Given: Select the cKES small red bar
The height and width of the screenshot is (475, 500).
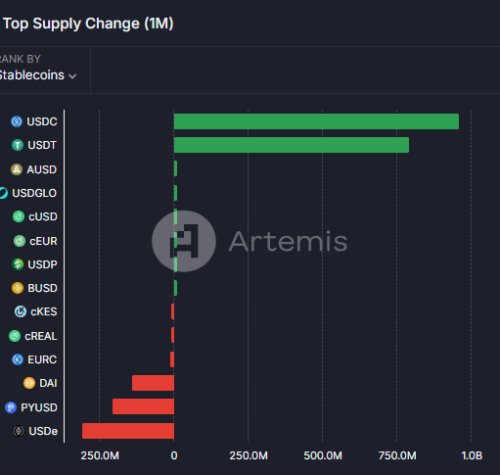Looking at the screenshot, I should pos(172,311).
